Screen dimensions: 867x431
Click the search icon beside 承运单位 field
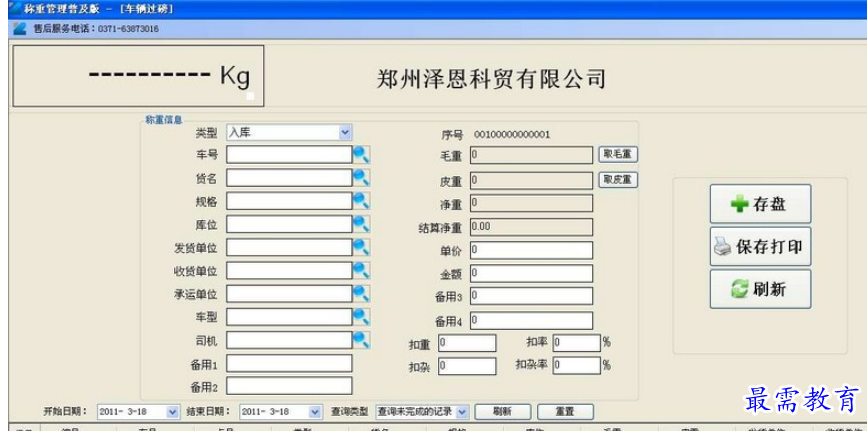[362, 293]
